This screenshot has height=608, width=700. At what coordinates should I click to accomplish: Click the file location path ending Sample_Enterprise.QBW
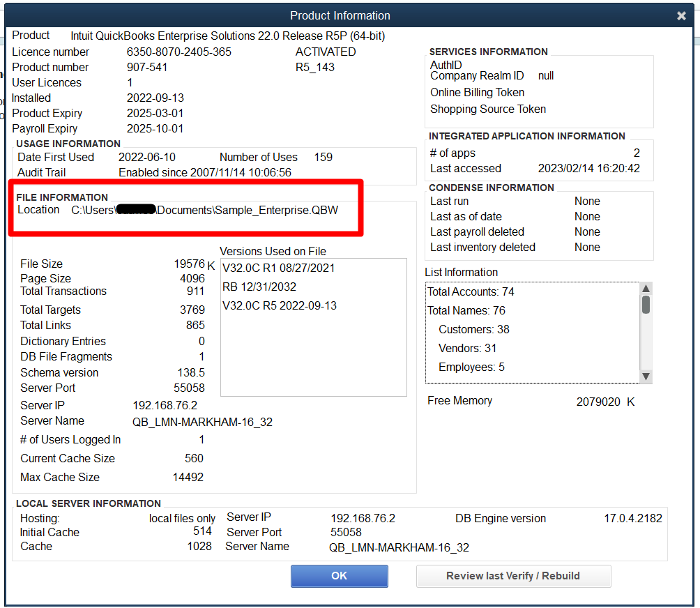point(205,210)
